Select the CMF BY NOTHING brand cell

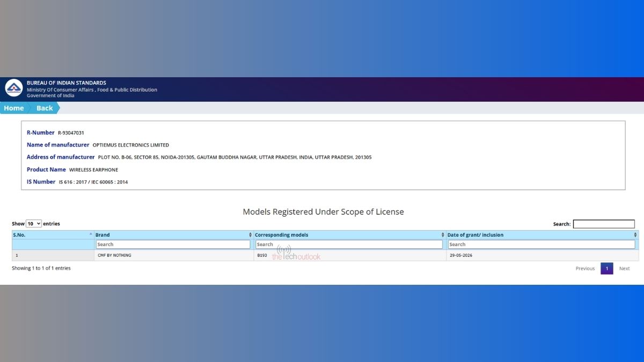[173, 255]
